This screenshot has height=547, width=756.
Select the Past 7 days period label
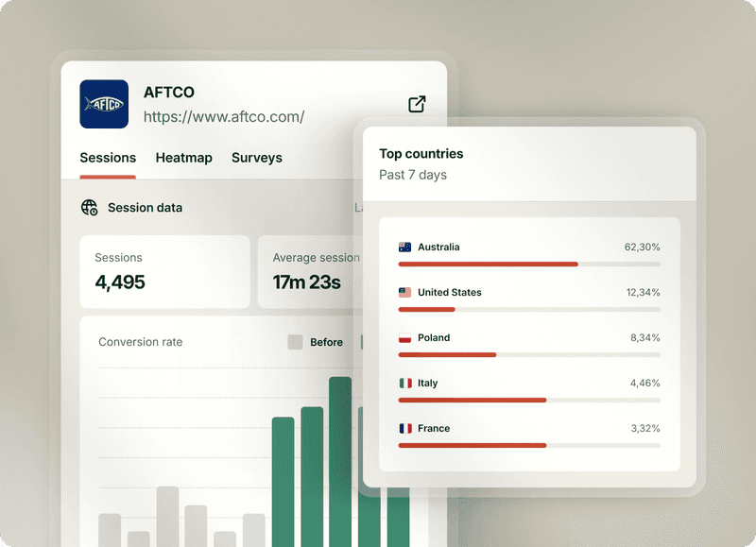(x=413, y=175)
